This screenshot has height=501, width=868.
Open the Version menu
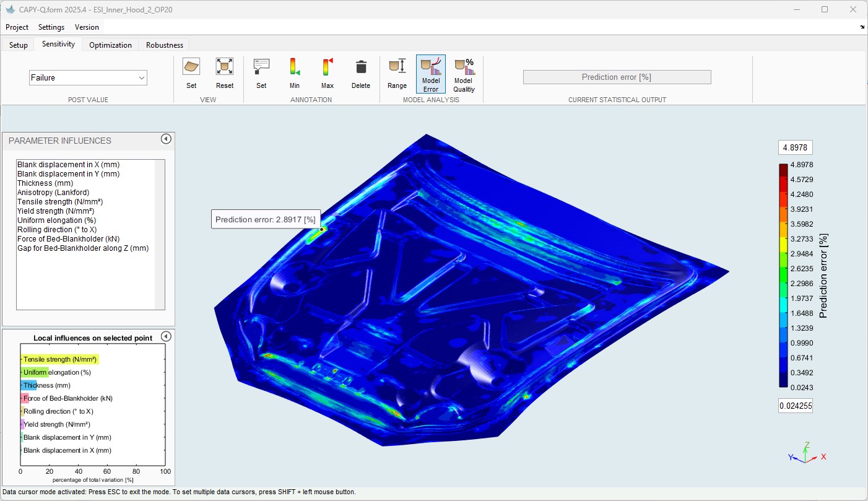click(87, 27)
